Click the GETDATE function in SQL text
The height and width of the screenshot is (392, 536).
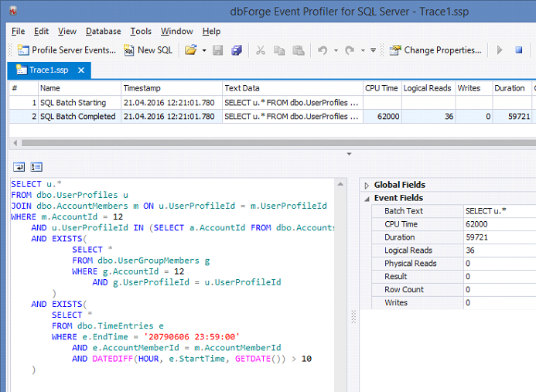[x=253, y=359]
